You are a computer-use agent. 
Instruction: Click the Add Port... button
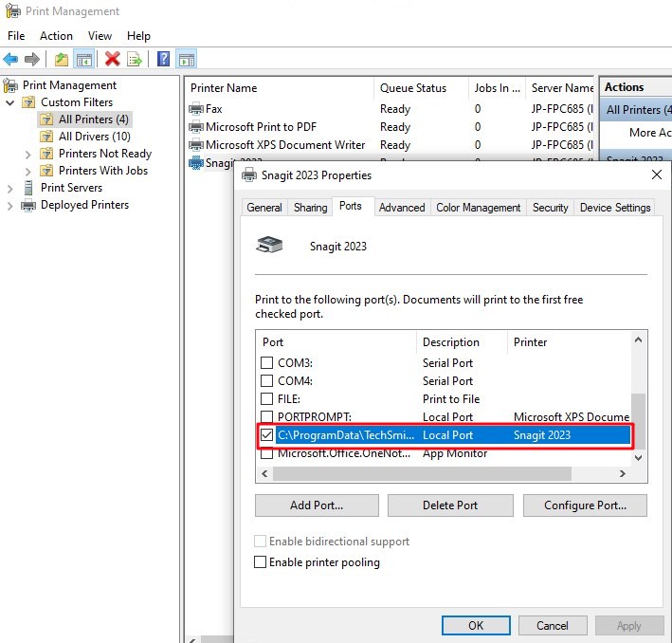click(x=317, y=505)
